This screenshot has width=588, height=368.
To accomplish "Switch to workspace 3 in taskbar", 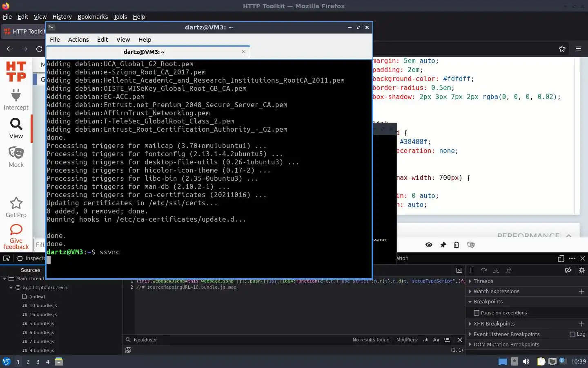I will (x=38, y=362).
